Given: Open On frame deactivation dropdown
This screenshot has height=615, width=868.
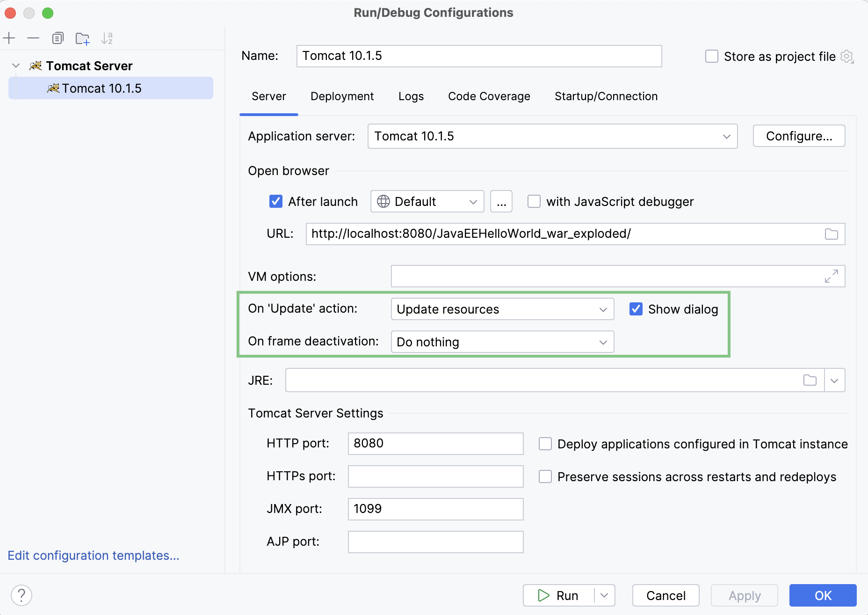Looking at the screenshot, I should [x=502, y=342].
